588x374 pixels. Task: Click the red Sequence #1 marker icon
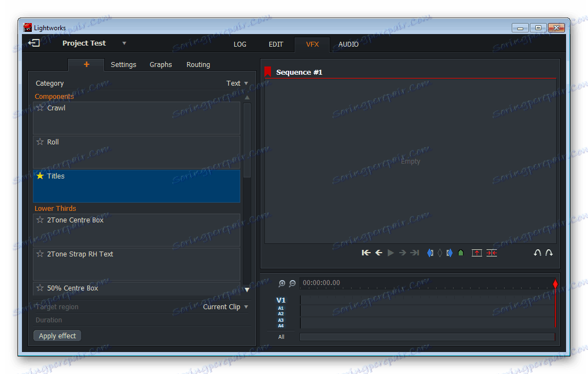(x=268, y=71)
